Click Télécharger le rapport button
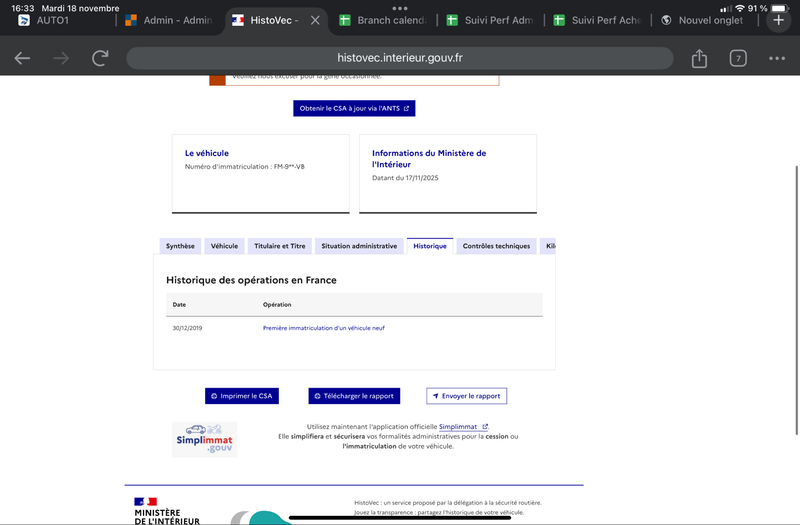 pos(354,396)
